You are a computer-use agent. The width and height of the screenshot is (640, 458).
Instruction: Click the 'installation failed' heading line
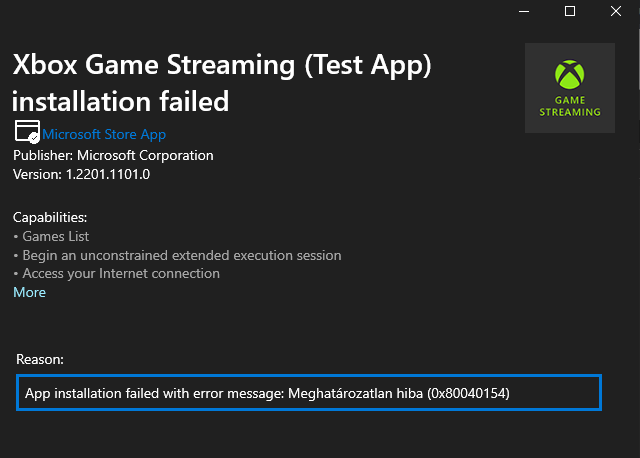tap(121, 101)
